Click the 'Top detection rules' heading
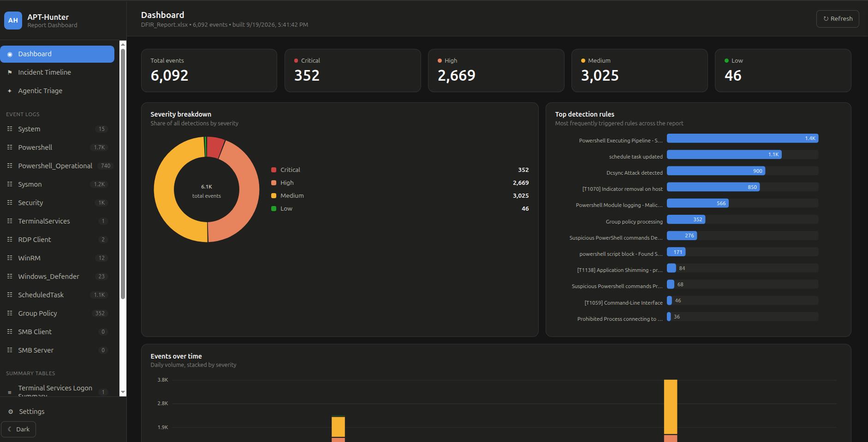 (584, 114)
